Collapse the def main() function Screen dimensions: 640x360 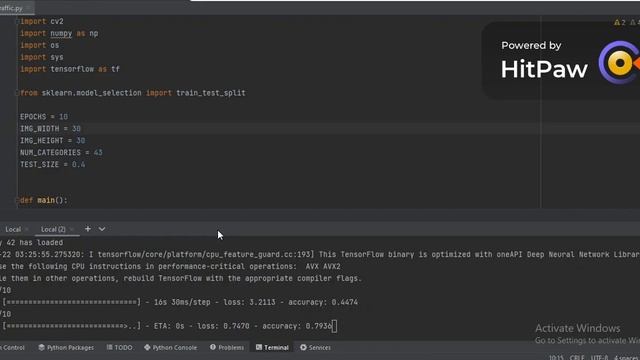click(17, 200)
